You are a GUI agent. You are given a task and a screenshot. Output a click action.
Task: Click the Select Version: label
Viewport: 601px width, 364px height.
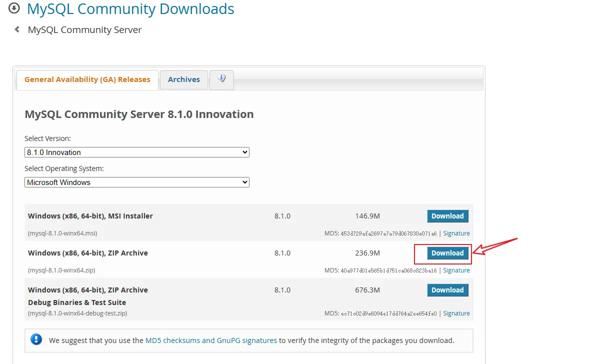coord(47,138)
